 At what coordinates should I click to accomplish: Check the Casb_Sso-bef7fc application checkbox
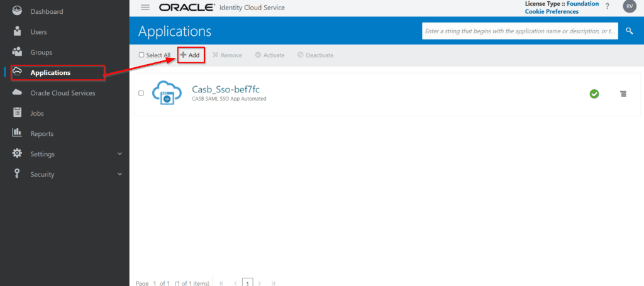tap(141, 93)
